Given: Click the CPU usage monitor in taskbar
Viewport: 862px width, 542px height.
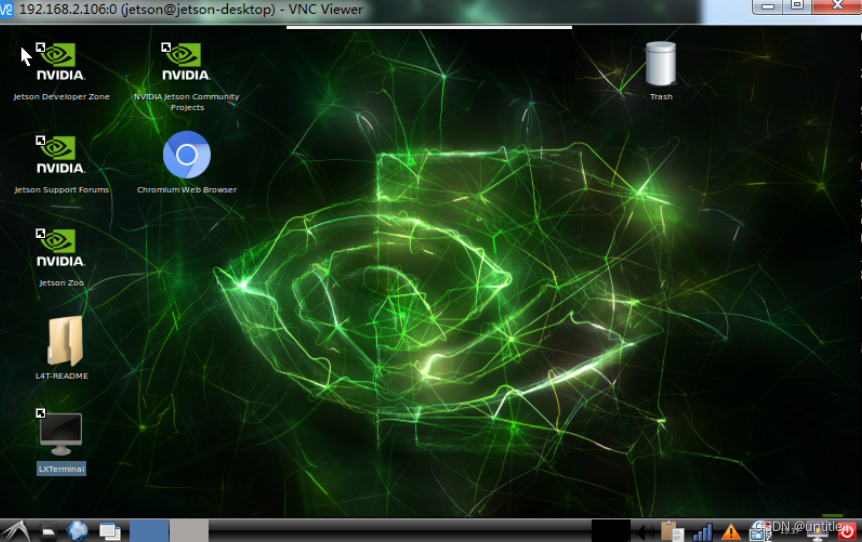Looking at the screenshot, I should point(611,531).
